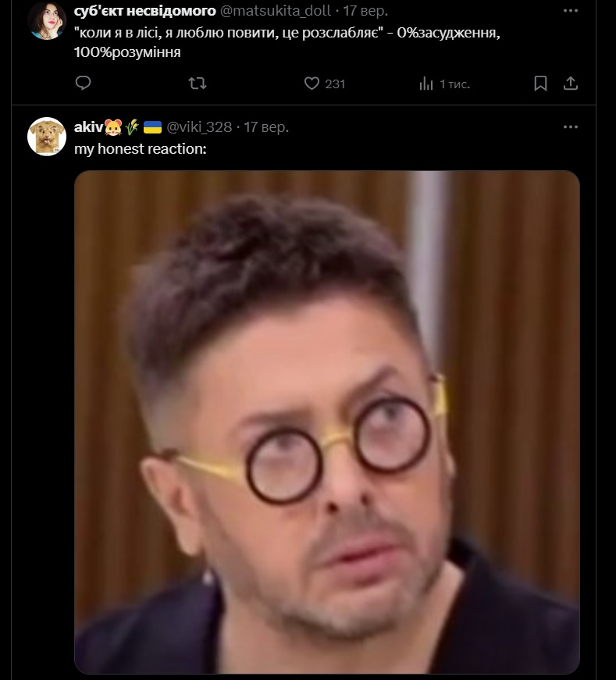
Task: Open timestamp 17 вер. on first tweet
Action: click(x=365, y=10)
